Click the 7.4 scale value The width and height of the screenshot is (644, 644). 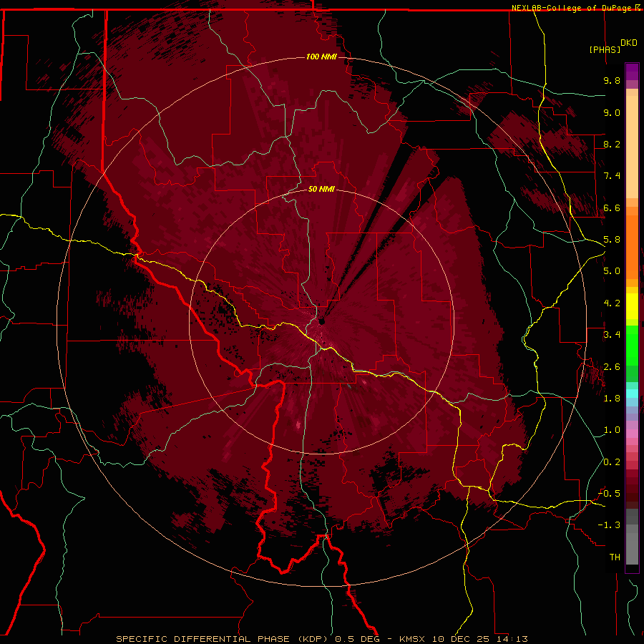pos(612,176)
